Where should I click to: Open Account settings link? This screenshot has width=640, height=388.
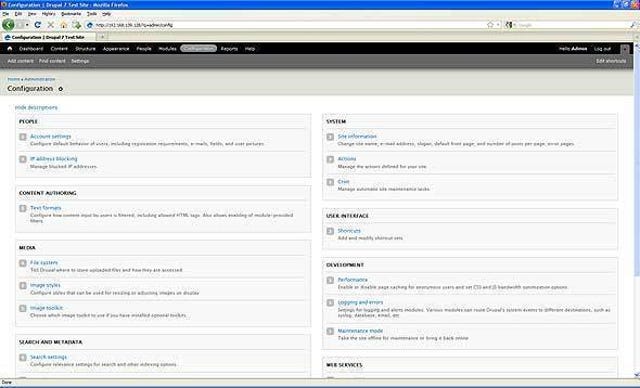coord(51,136)
